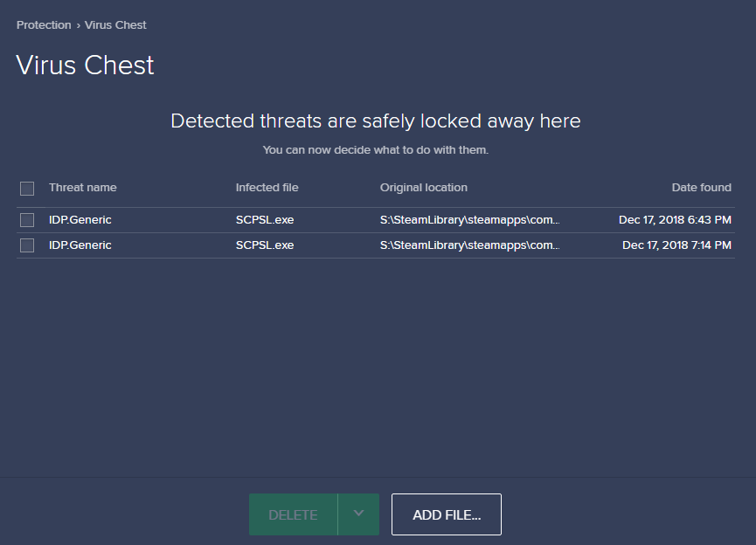Screen dimensions: 756x545
Task: Sort by the Date found column header
Action: click(x=701, y=188)
